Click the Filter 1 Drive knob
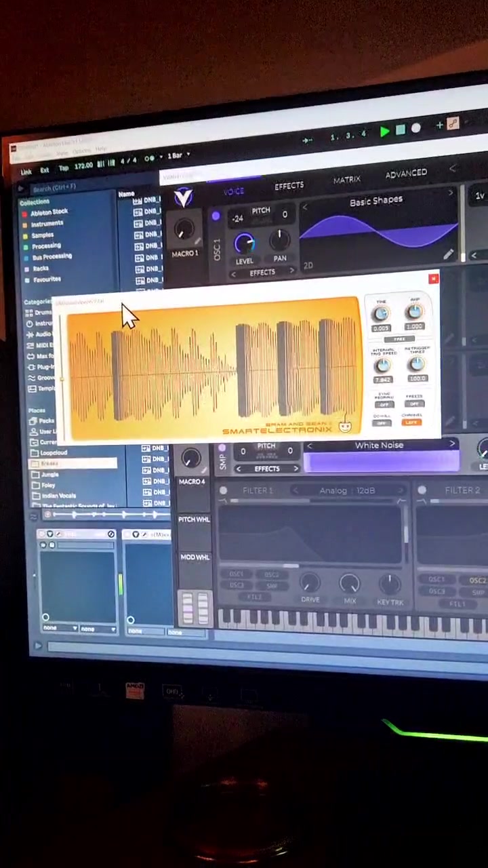 (x=310, y=583)
